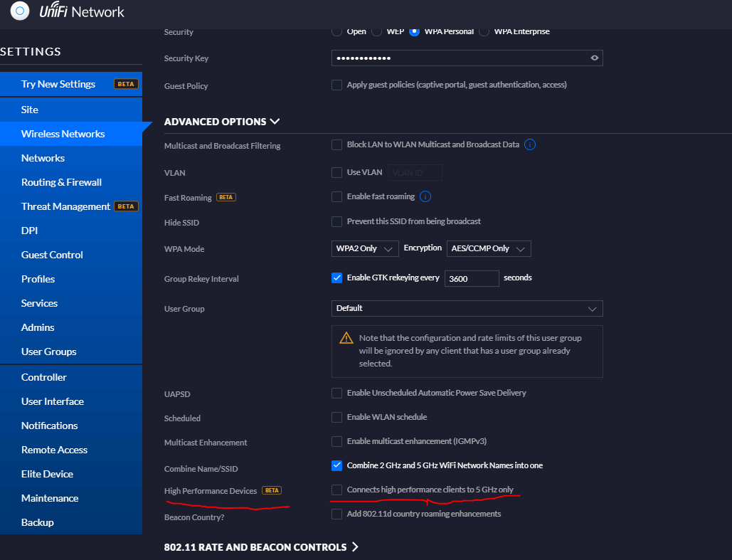Click the BETA badge on Try New Settings
The width and height of the screenshot is (732, 560).
[x=126, y=84]
